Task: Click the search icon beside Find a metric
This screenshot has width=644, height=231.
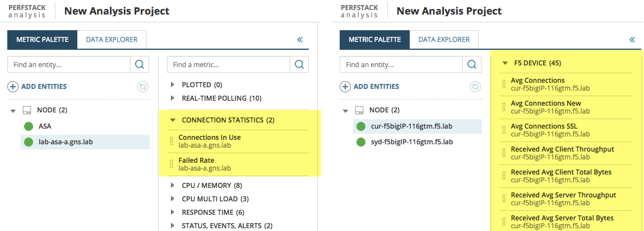Action: coord(299,64)
